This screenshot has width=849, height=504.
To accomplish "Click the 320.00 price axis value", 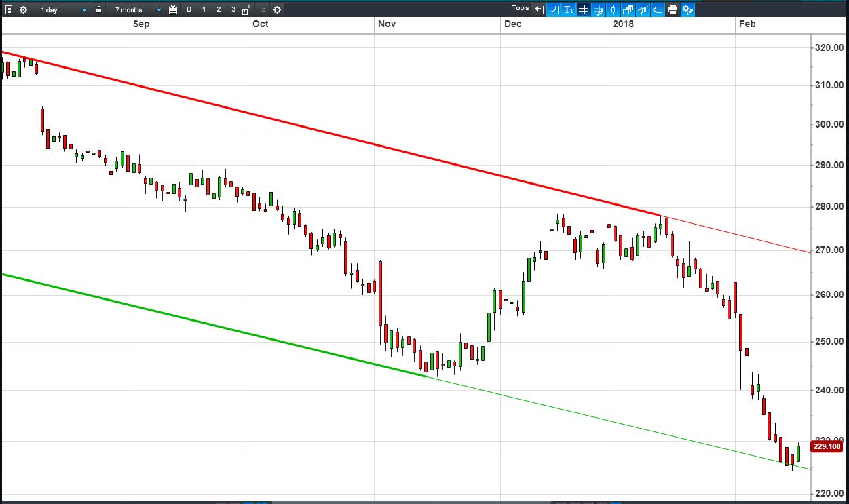I will tap(829, 48).
